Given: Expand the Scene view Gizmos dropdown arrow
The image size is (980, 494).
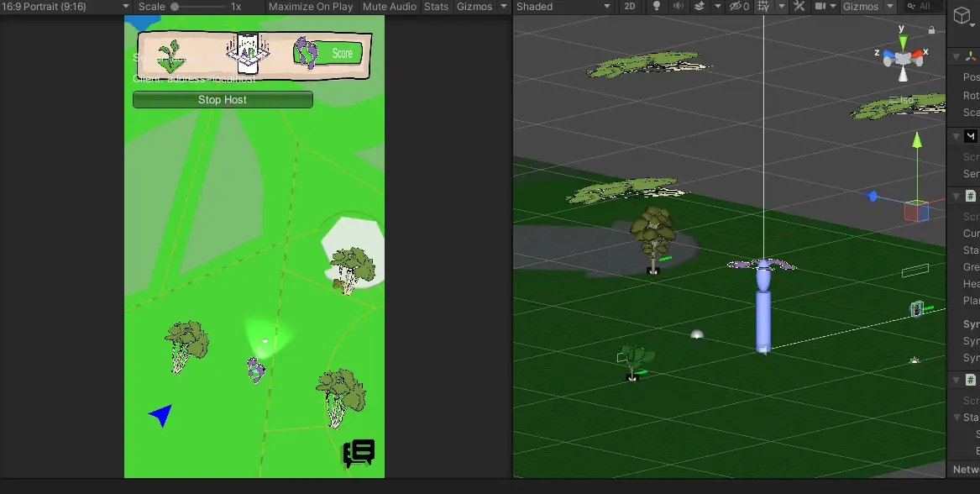Looking at the screenshot, I should tap(890, 7).
